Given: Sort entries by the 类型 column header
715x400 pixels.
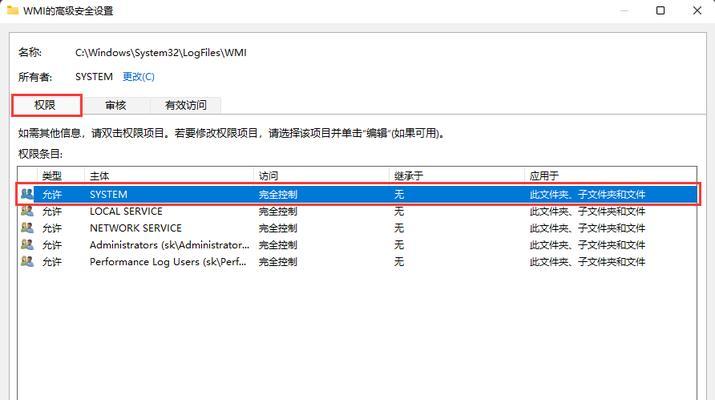Looking at the screenshot, I should point(52,175).
